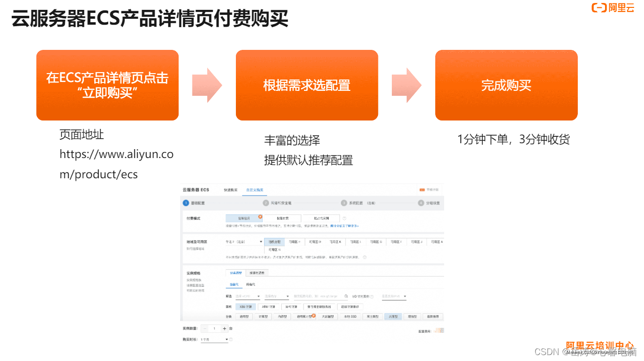
Task: Select 抢占式实例 payment mode
Action: click(x=321, y=218)
